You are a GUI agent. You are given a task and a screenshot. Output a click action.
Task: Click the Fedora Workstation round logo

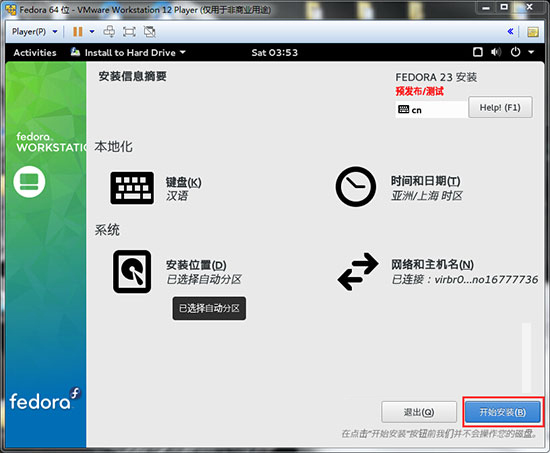click(x=29, y=182)
